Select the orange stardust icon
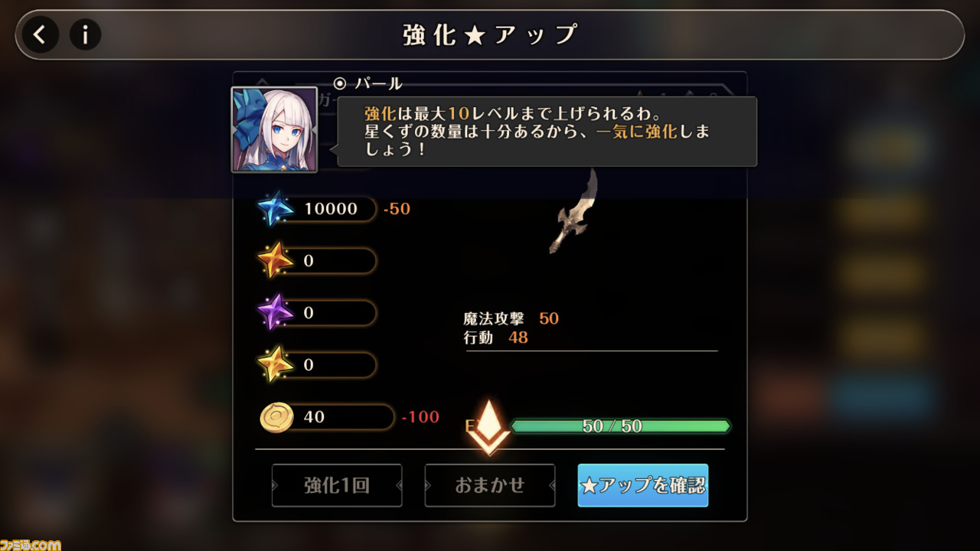The image size is (980, 551). tap(275, 261)
